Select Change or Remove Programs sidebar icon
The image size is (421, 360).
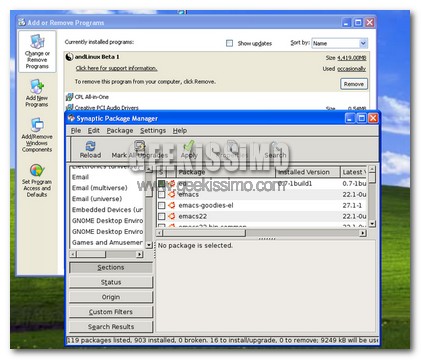coord(37,42)
